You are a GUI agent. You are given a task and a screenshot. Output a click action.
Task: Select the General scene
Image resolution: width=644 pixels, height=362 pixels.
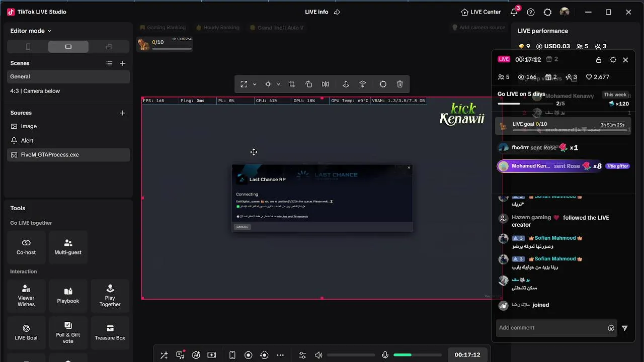coord(68,76)
